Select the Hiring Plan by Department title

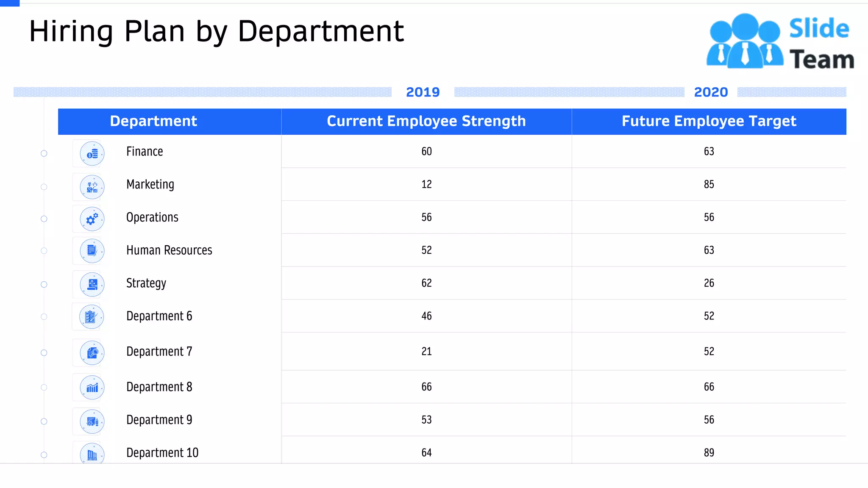(216, 31)
